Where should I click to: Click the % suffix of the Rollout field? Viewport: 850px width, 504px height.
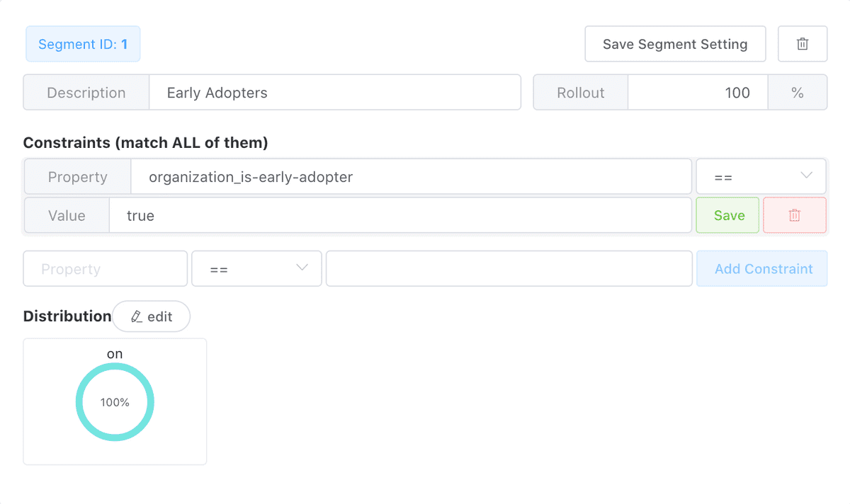[x=798, y=93]
